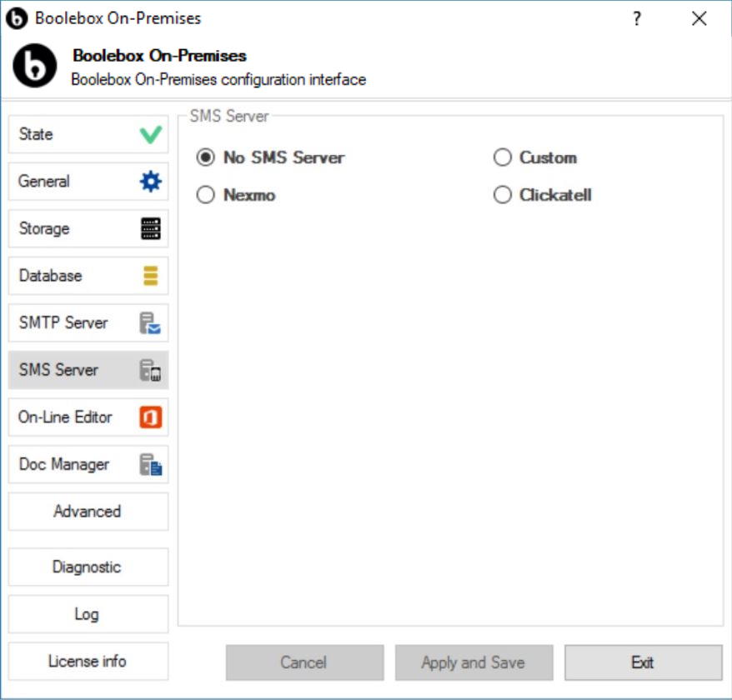Click the Cancel button
This screenshot has width=732, height=700.
[x=305, y=662]
